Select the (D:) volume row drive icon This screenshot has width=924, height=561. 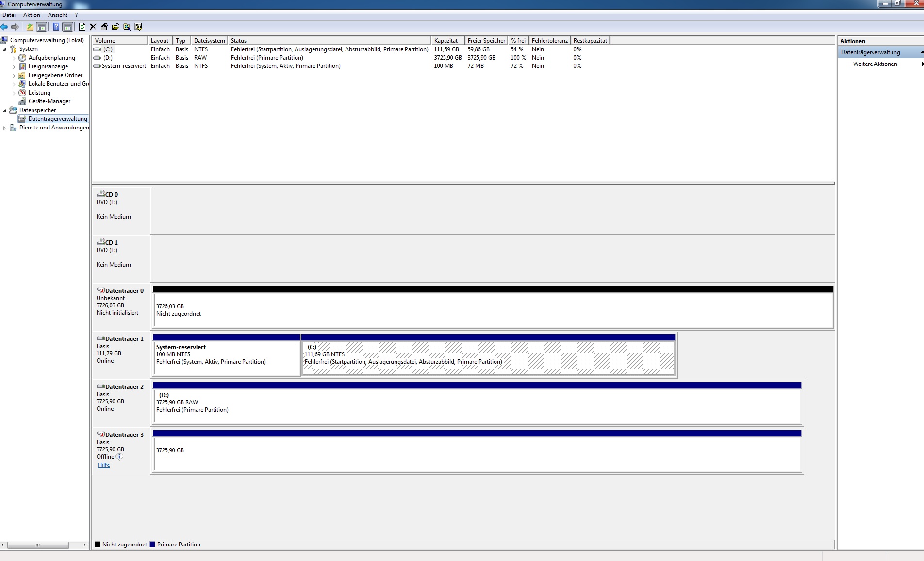coord(97,58)
